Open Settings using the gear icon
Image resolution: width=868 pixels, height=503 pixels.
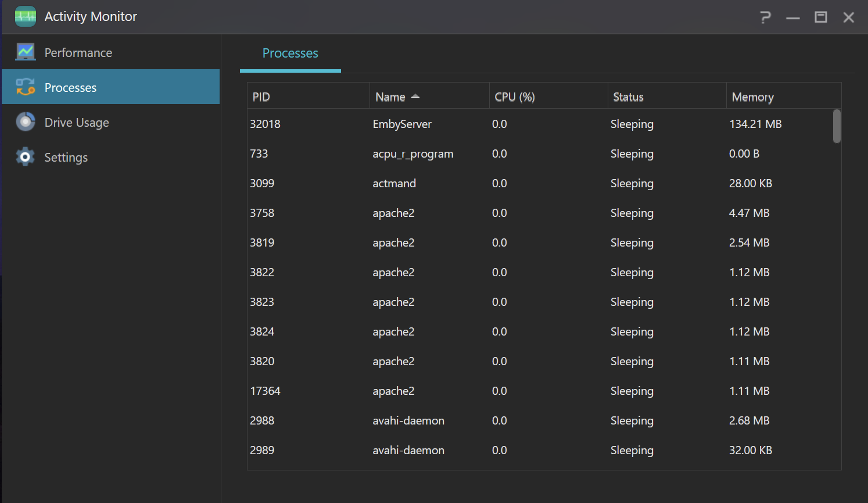tap(26, 156)
